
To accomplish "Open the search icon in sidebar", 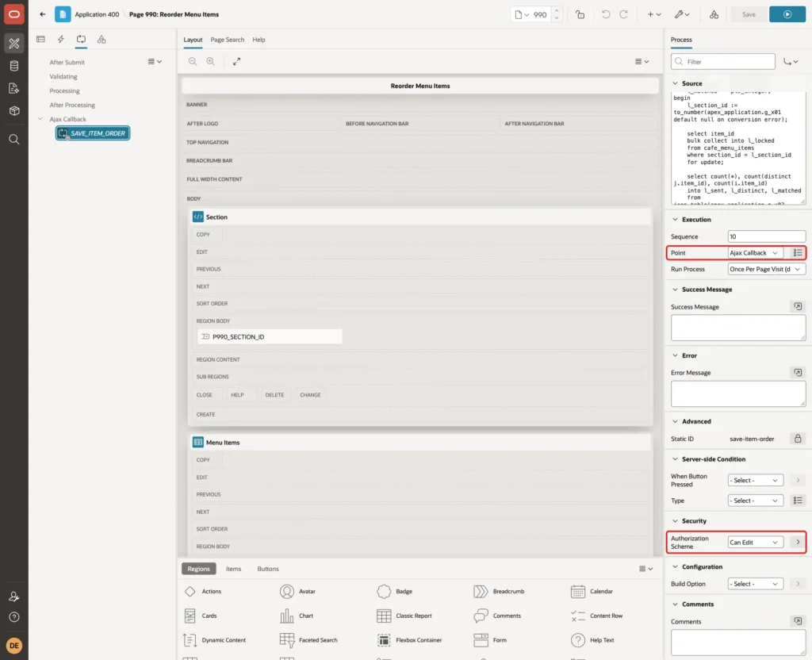I will (14, 140).
